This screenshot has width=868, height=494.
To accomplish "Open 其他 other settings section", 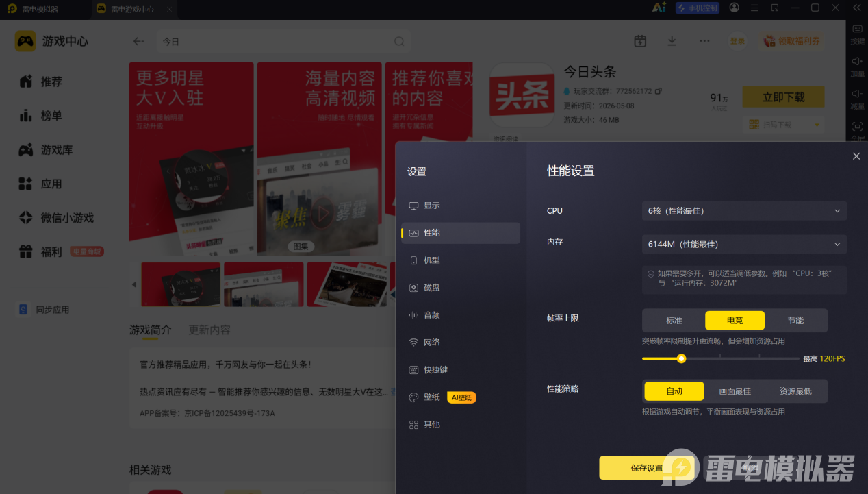I will pyautogui.click(x=460, y=425).
